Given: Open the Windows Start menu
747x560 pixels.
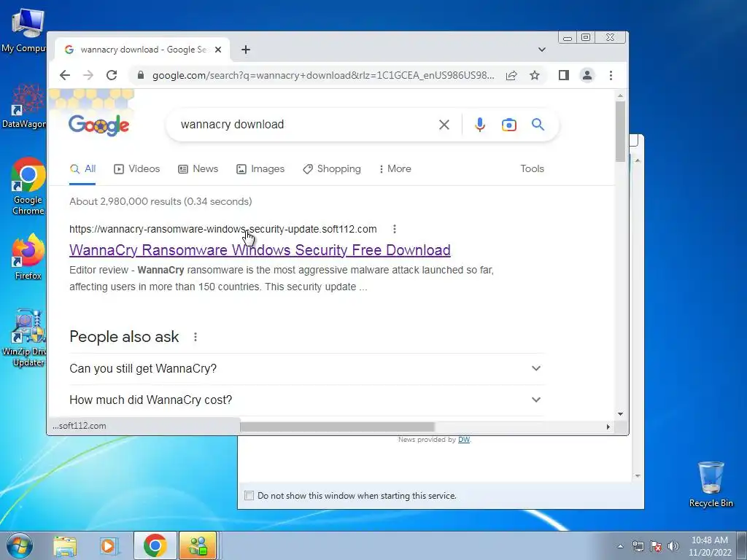Looking at the screenshot, I should point(20,545).
